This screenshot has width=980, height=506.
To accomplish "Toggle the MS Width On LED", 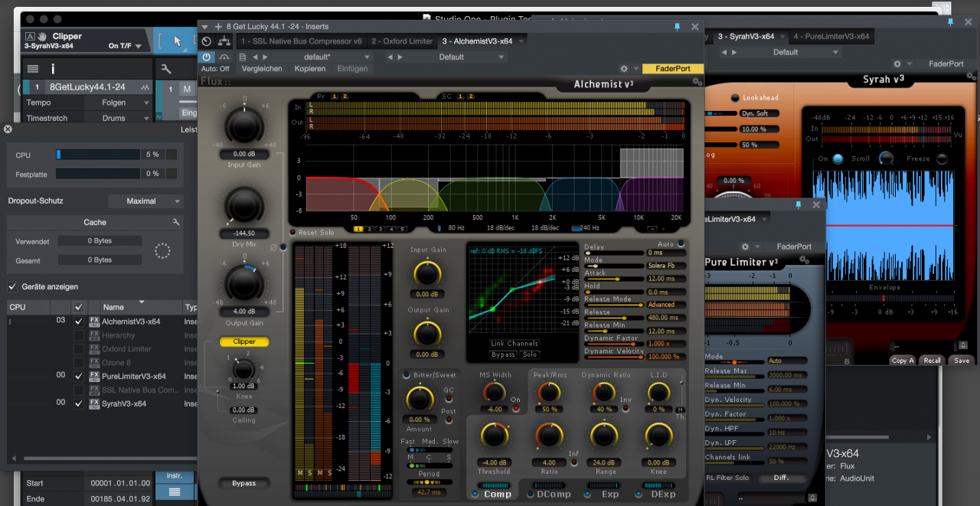I will 515,409.
